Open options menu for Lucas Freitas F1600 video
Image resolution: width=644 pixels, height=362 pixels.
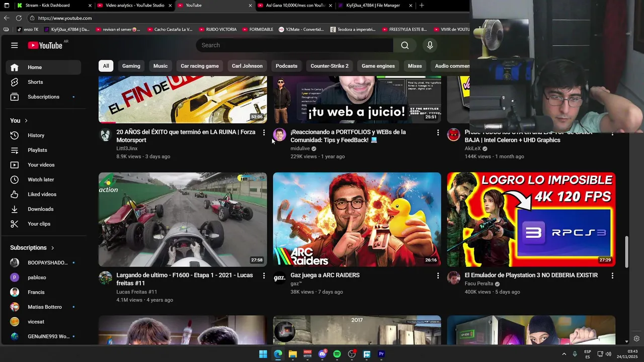264,276
